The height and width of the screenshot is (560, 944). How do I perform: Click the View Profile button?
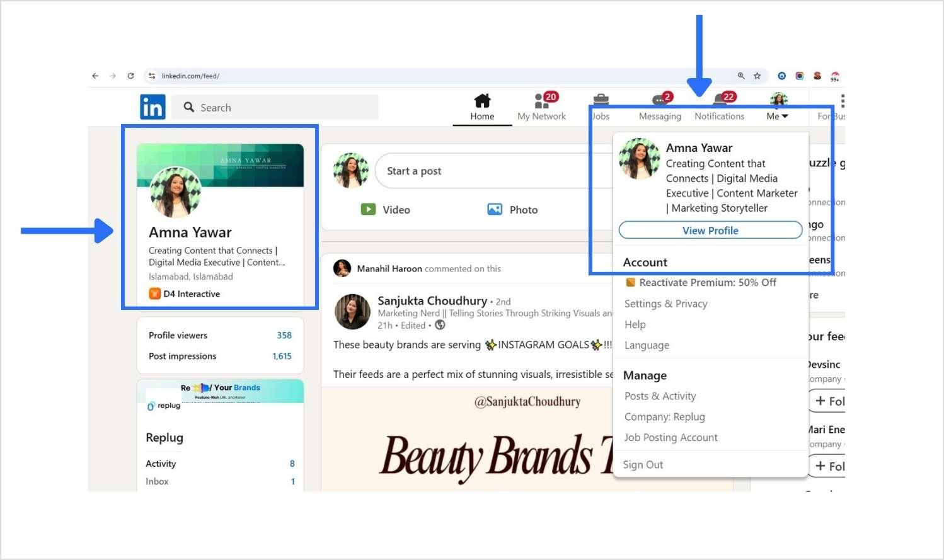pos(710,231)
